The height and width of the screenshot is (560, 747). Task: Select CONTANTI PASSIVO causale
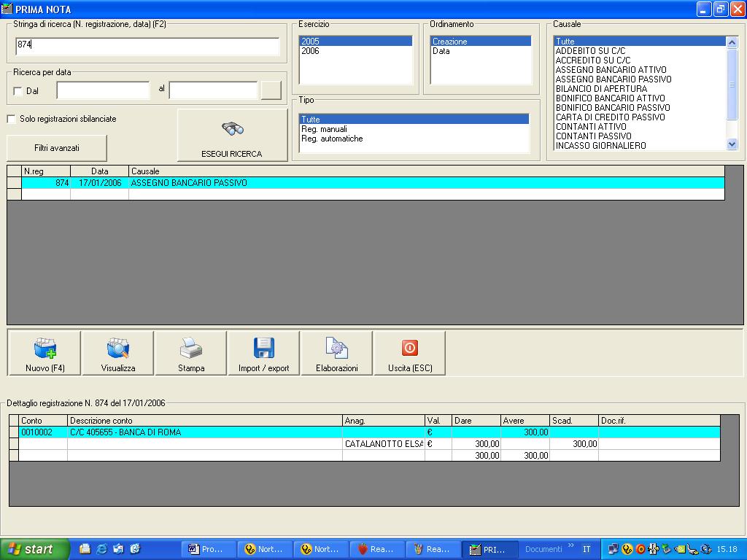pyautogui.click(x=640, y=136)
